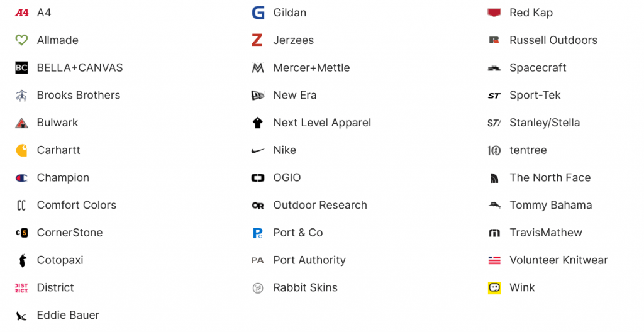Open the Sport-Tek brand link
Screen dimensions: 644x332
coord(535,96)
